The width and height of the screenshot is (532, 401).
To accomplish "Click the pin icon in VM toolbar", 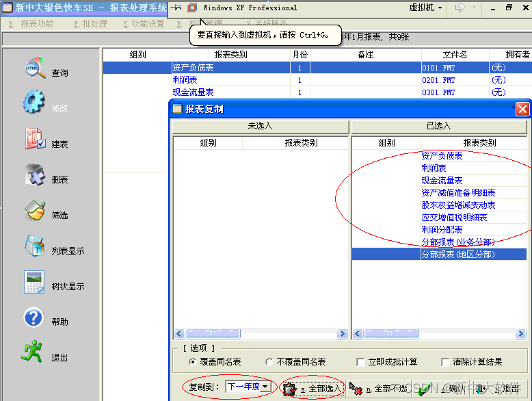I will [176, 8].
